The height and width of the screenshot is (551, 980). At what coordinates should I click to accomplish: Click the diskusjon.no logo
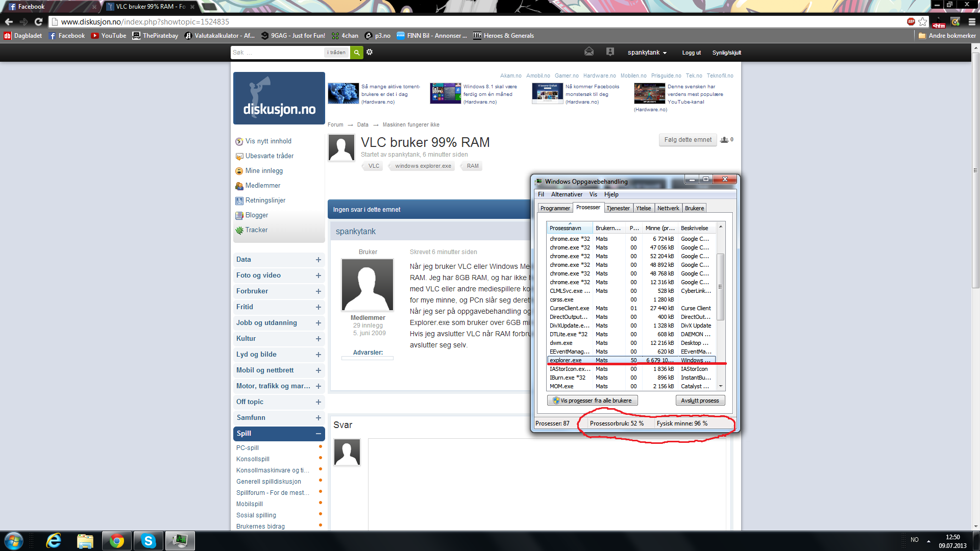[279, 98]
